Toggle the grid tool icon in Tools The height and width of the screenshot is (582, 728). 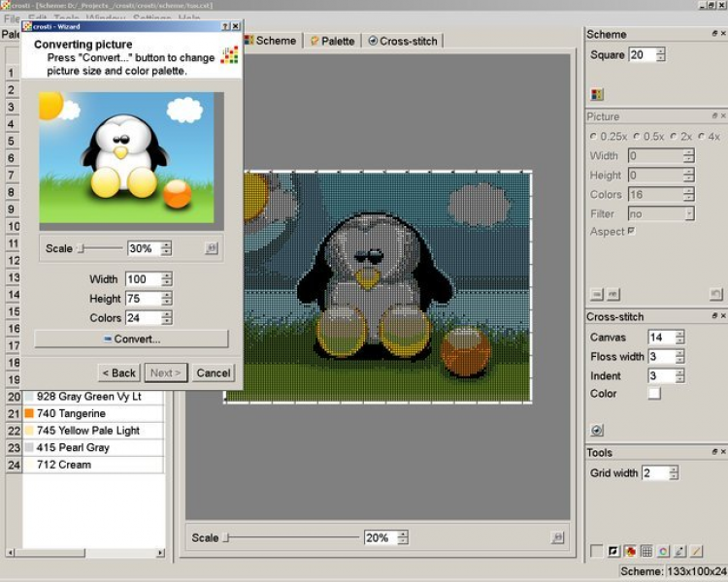coord(646,551)
